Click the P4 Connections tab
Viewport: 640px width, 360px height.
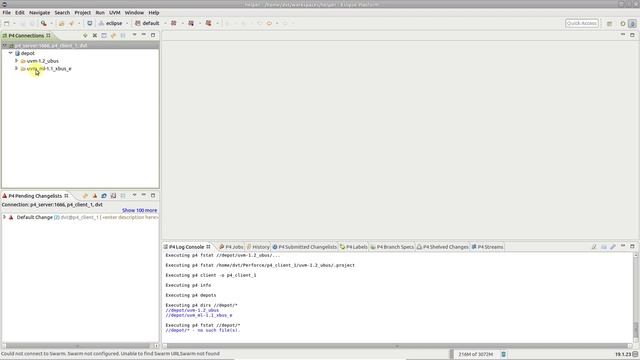click(x=26, y=36)
